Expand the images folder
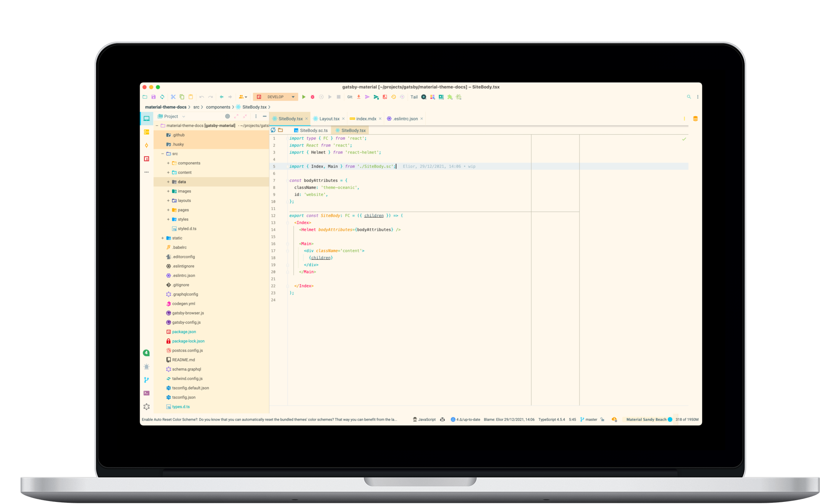Image resolution: width=840 pixels, height=504 pixels. [x=168, y=191]
